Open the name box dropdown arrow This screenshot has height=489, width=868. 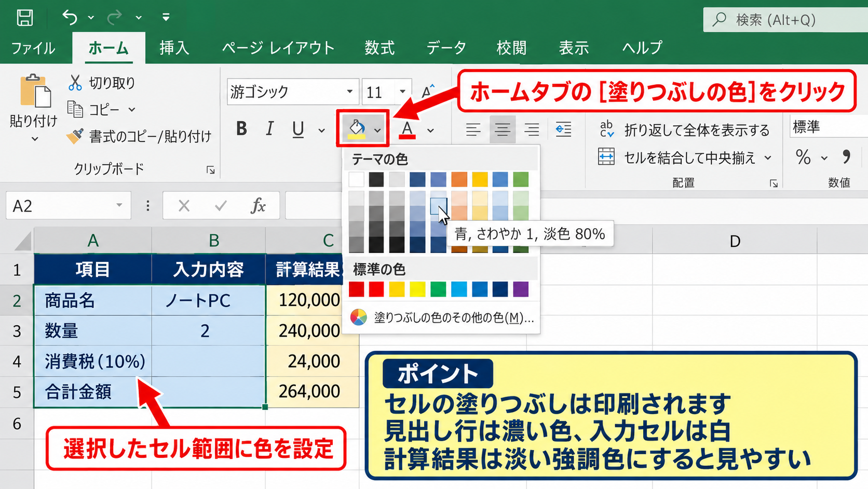pyautogui.click(x=119, y=205)
